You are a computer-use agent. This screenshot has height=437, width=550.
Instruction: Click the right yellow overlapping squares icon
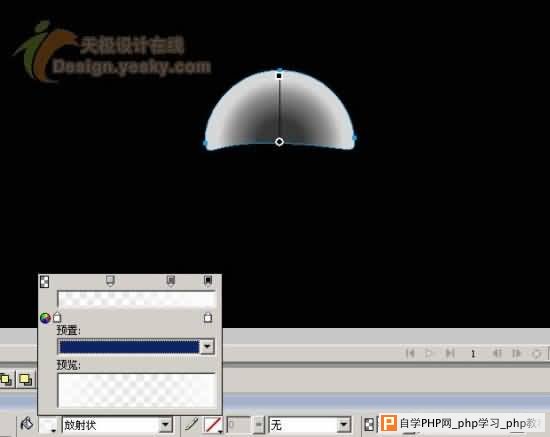pos(25,379)
